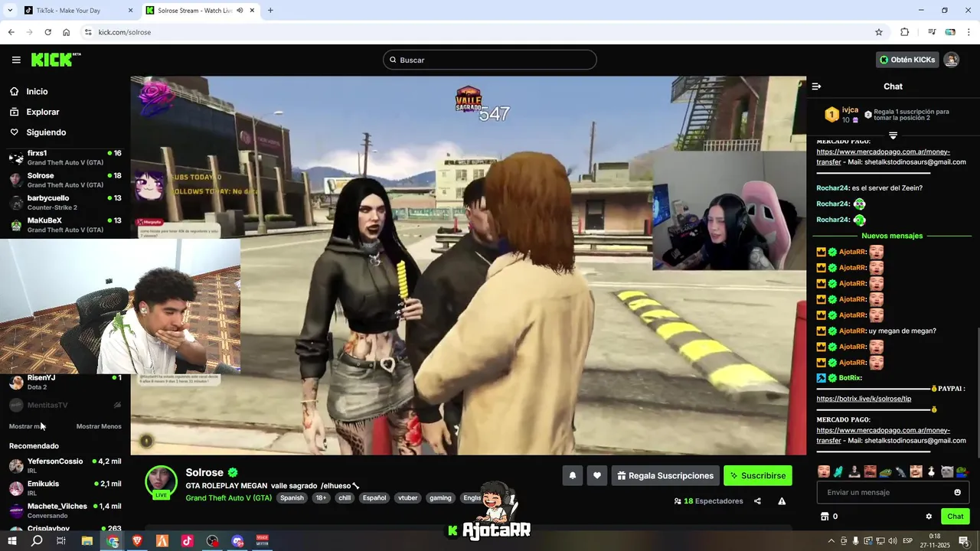
Task: Open firxs1 channel in followed list
Action: coord(65,158)
